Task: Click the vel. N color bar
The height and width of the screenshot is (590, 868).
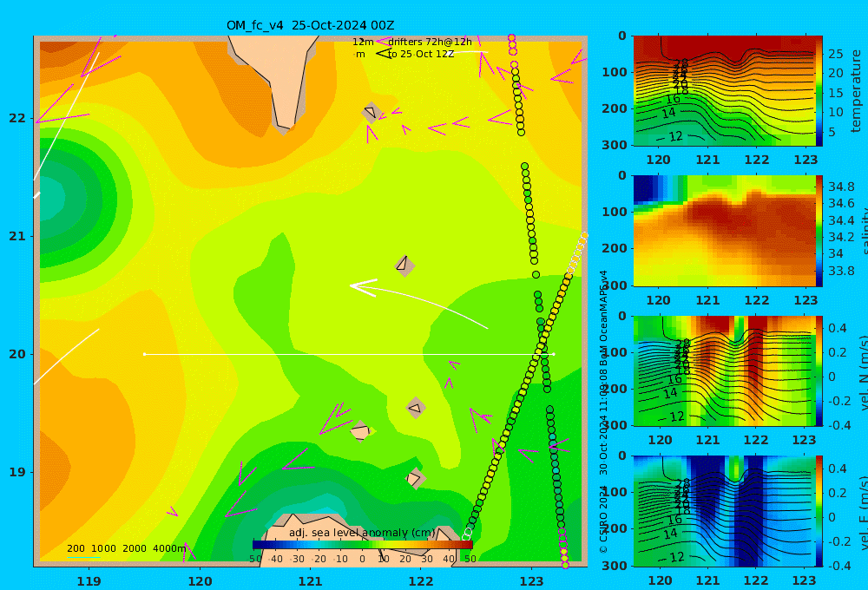Action: point(819,370)
